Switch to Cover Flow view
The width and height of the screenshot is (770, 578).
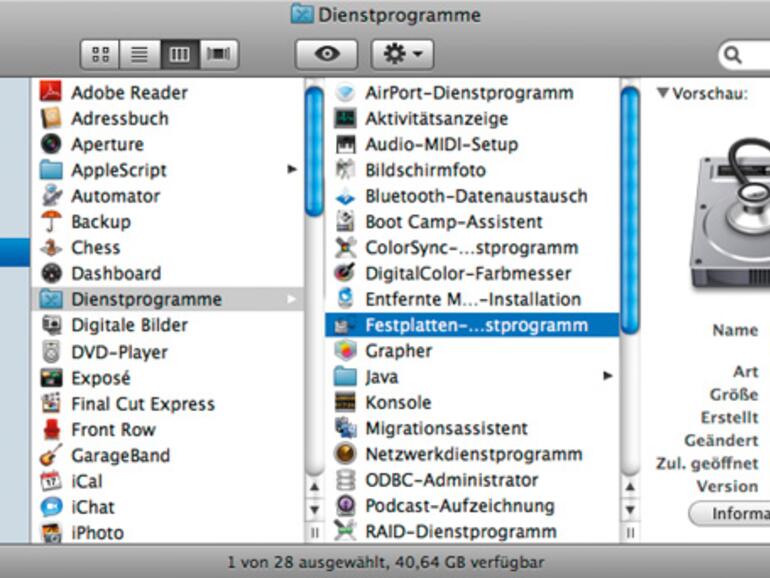[219, 54]
